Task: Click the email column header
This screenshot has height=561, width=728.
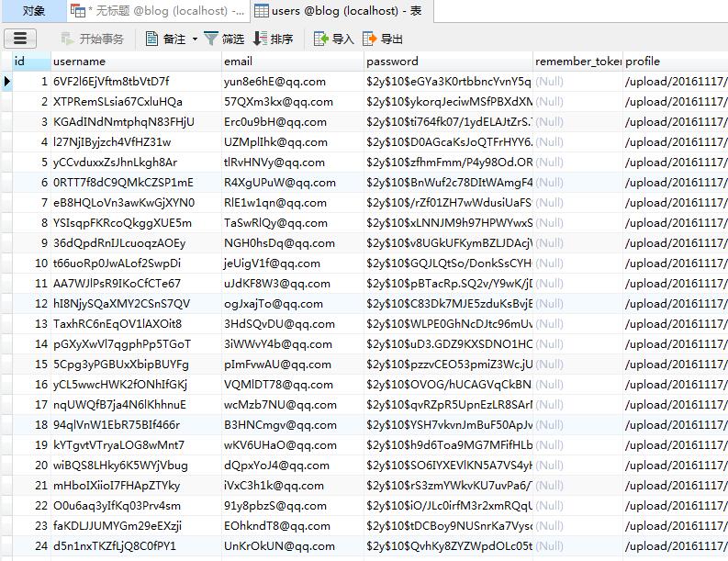Action: 238,62
